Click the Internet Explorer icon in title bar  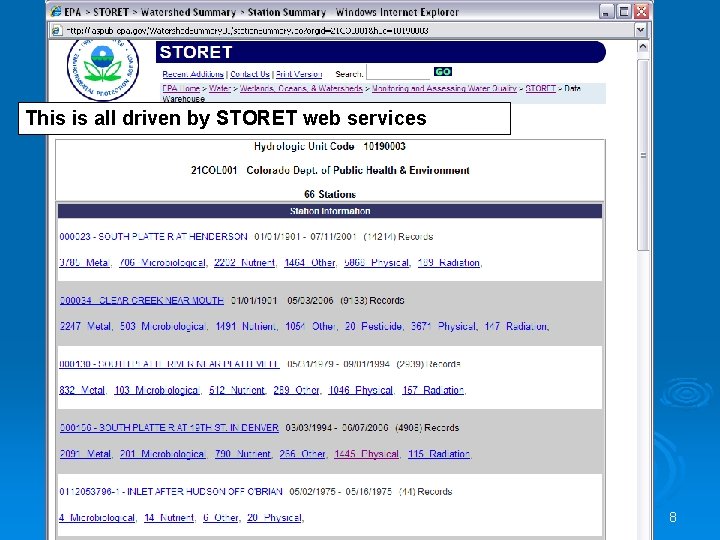click(56, 12)
